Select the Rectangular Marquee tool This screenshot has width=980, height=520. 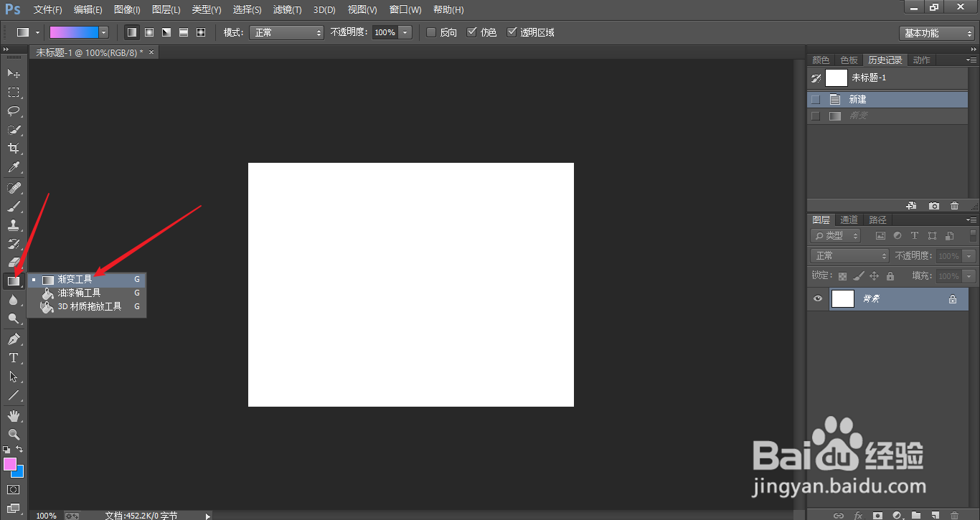[14, 93]
